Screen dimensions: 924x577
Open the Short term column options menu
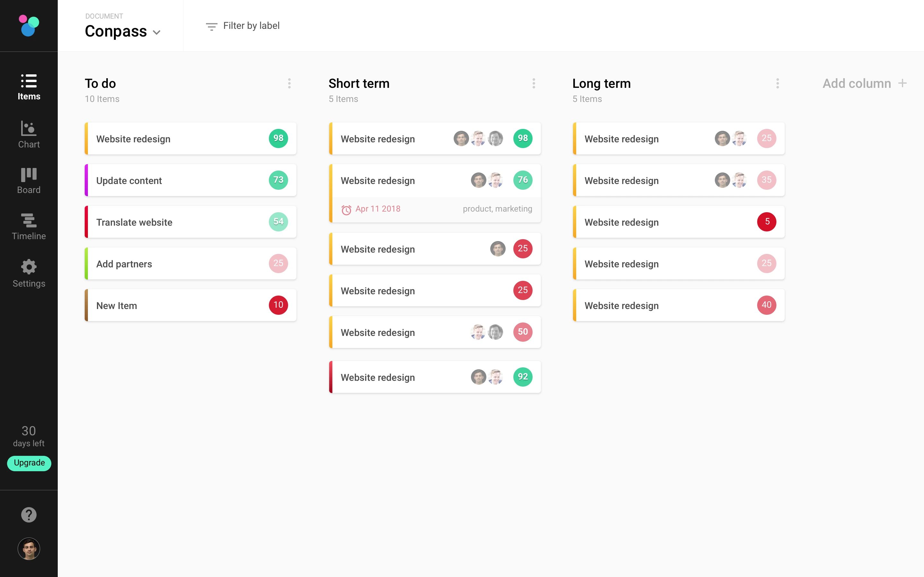[534, 83]
